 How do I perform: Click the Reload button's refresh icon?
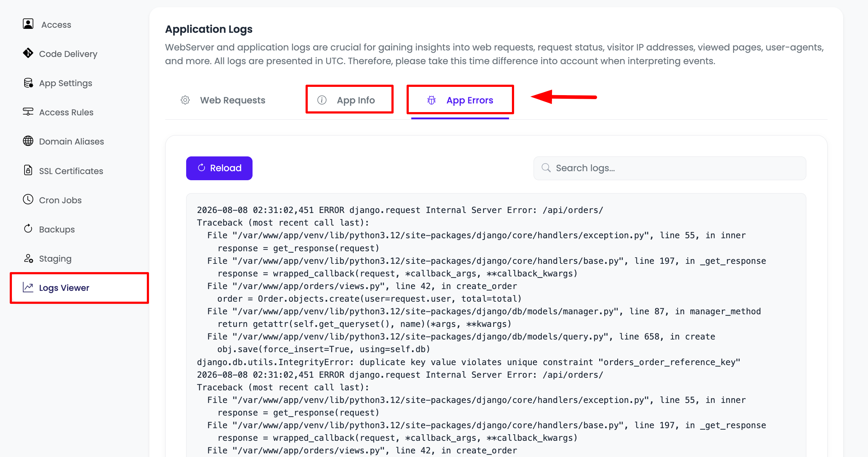click(x=202, y=168)
